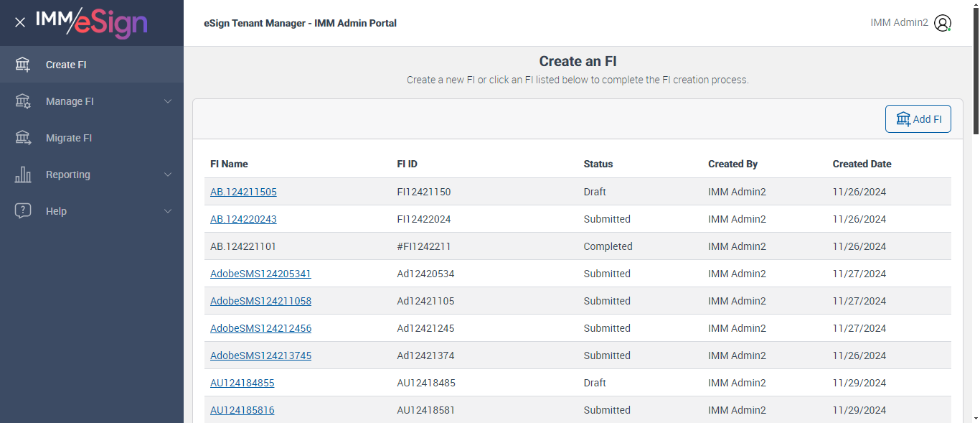This screenshot has width=980, height=423.
Task: Click the FI12421150 ID cell
Action: coord(424,192)
